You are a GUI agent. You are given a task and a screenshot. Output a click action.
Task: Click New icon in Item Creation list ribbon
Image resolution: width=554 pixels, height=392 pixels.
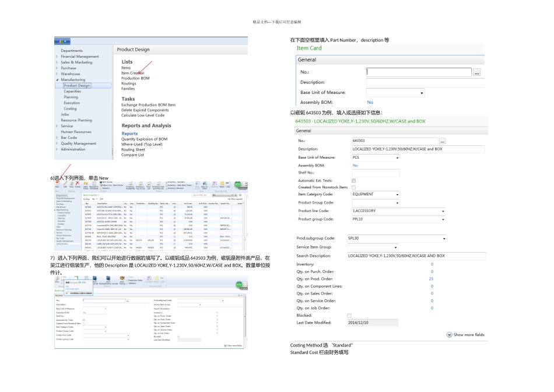point(57,184)
